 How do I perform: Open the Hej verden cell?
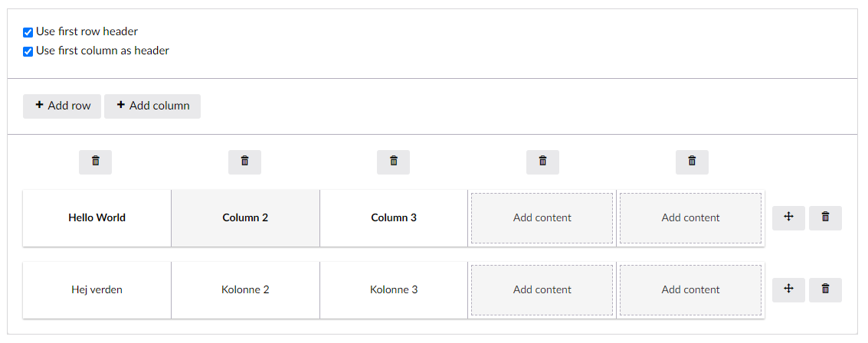point(97,290)
